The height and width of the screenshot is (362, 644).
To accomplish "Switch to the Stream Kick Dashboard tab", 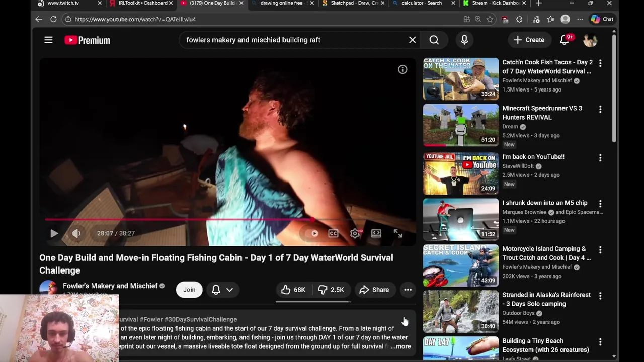I will 496,4.
